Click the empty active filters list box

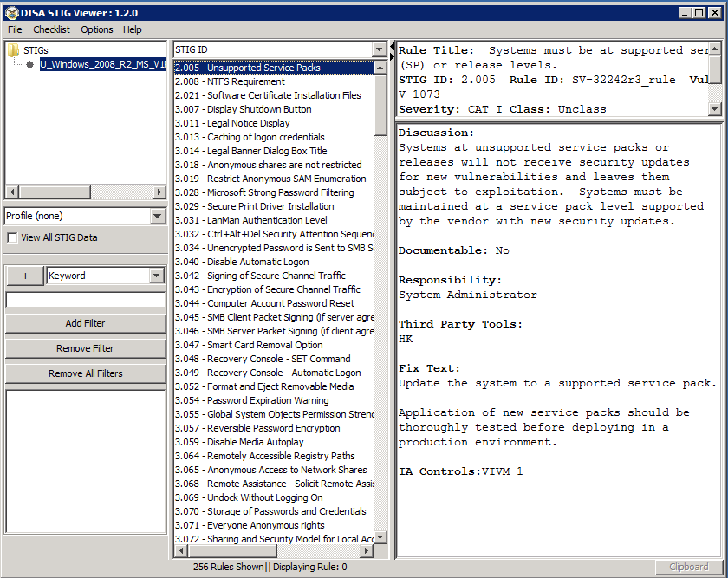coord(86,462)
